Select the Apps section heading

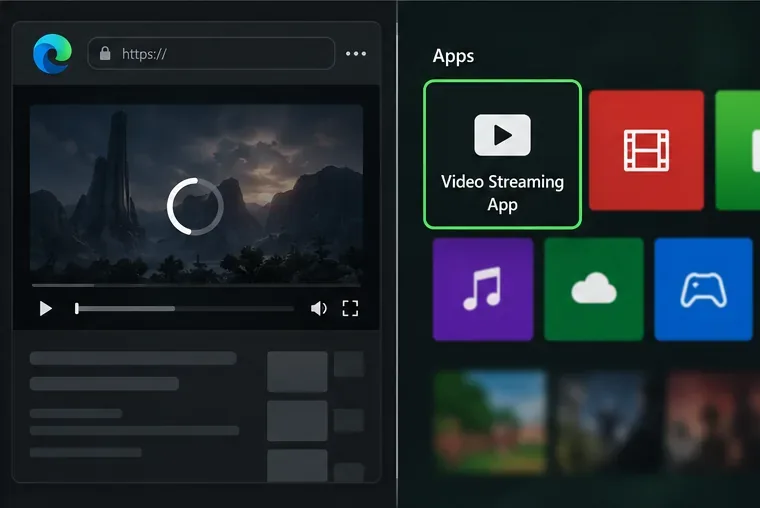click(x=453, y=56)
